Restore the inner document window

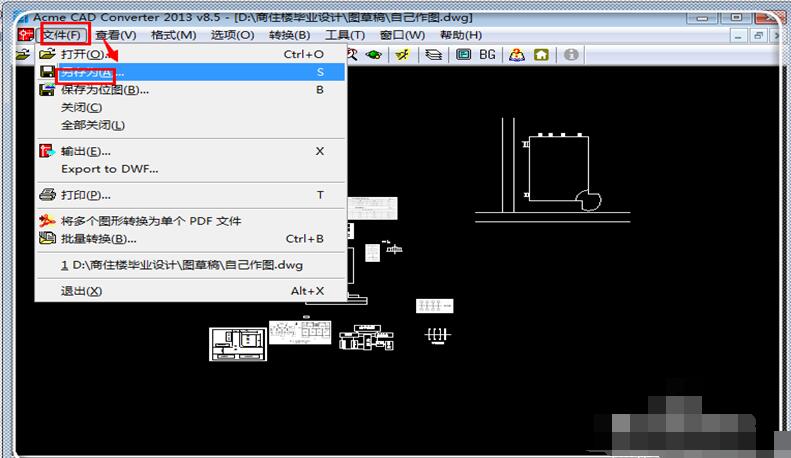(x=758, y=36)
